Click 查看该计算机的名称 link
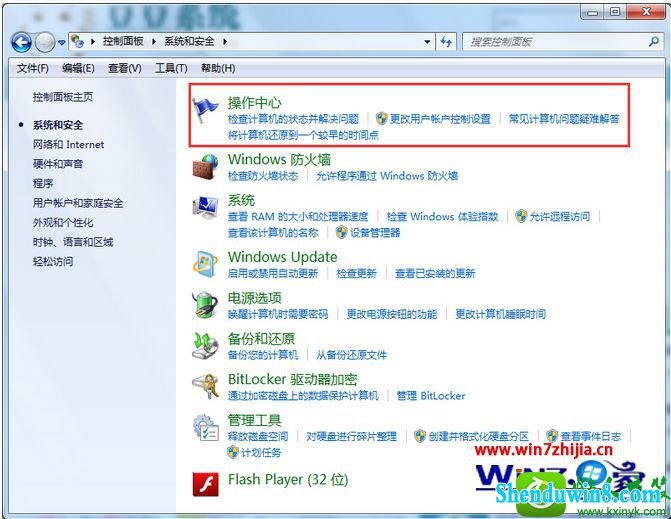 pos(273,233)
